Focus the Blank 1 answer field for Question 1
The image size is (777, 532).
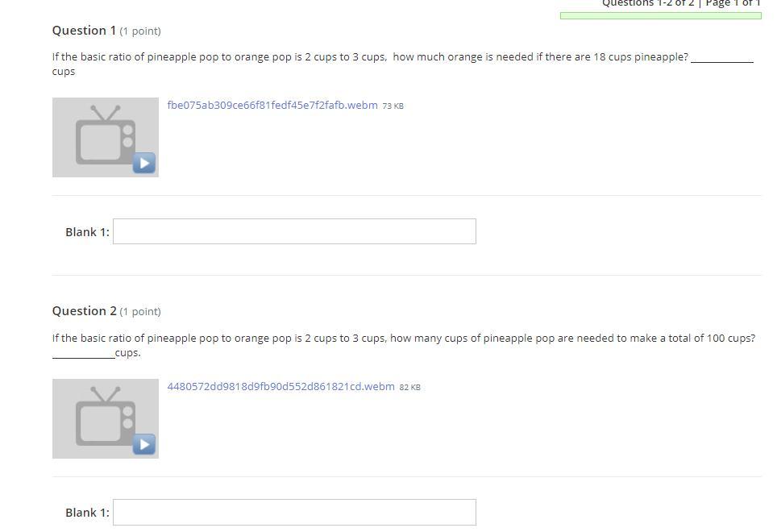click(294, 231)
